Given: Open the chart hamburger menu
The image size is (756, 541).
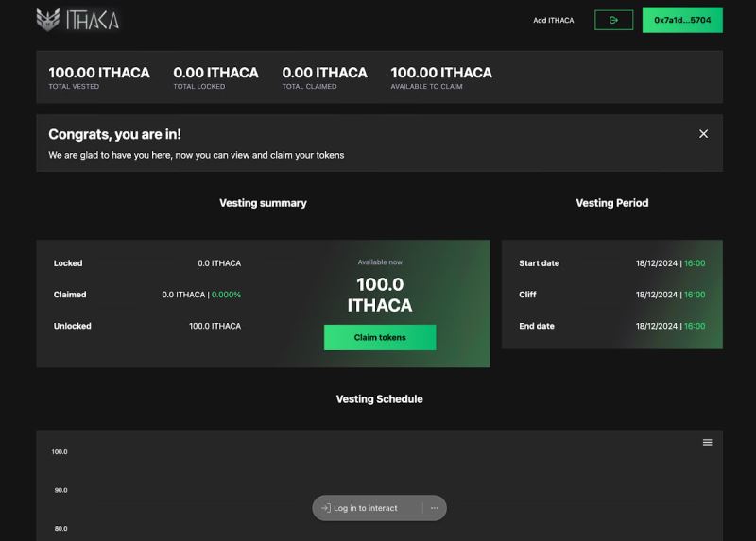Looking at the screenshot, I should coord(707,442).
